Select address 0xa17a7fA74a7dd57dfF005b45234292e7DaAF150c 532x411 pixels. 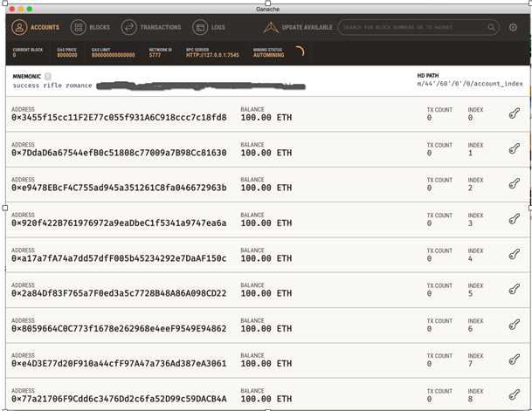119,258
